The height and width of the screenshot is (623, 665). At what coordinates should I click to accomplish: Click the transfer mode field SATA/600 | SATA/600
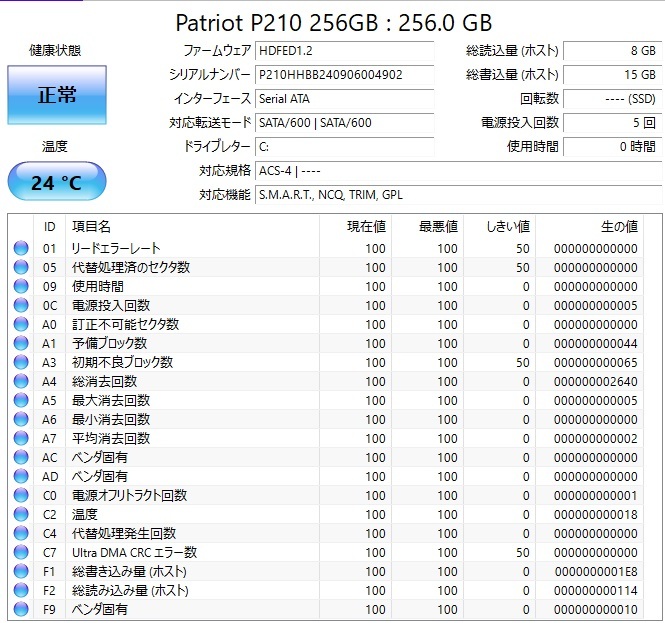(344, 123)
